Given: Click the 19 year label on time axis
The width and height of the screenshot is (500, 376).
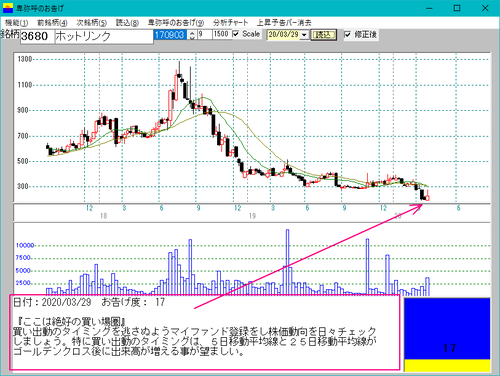Looking at the screenshot, I should (252, 216).
